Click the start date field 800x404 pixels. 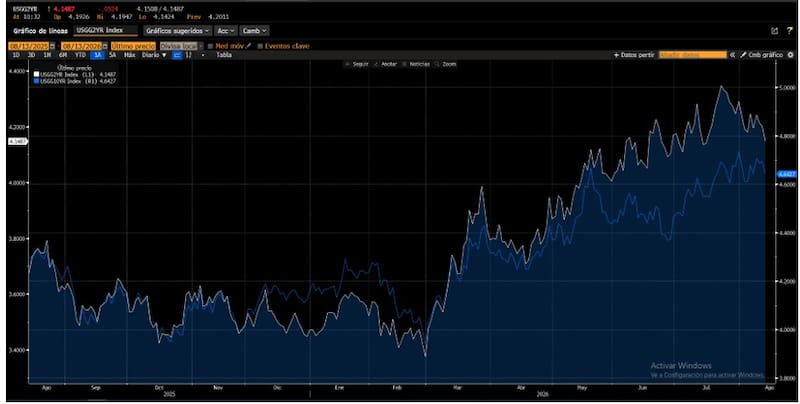(x=29, y=46)
